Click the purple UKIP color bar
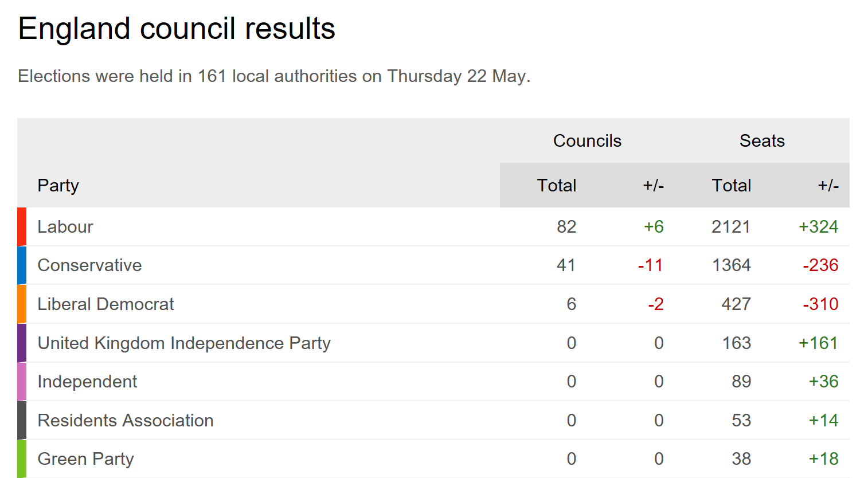Viewport: 868px width, 478px height. point(22,343)
